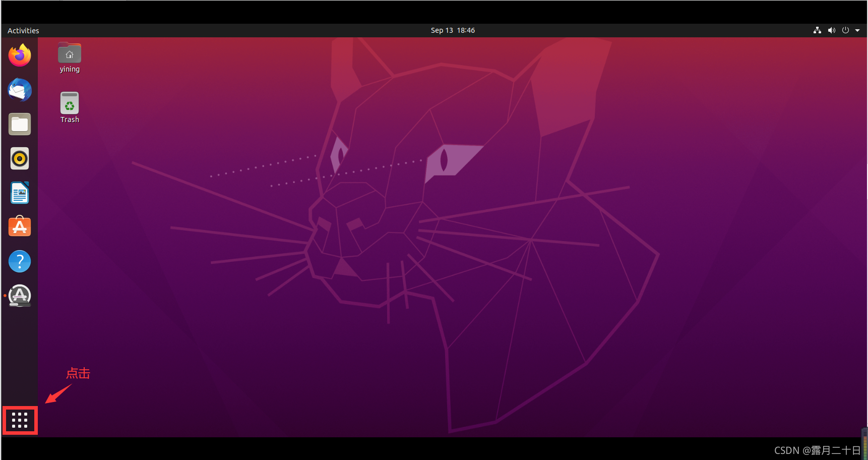This screenshot has width=868, height=460.
Task: Expand the system menu arrow
Action: (857, 30)
